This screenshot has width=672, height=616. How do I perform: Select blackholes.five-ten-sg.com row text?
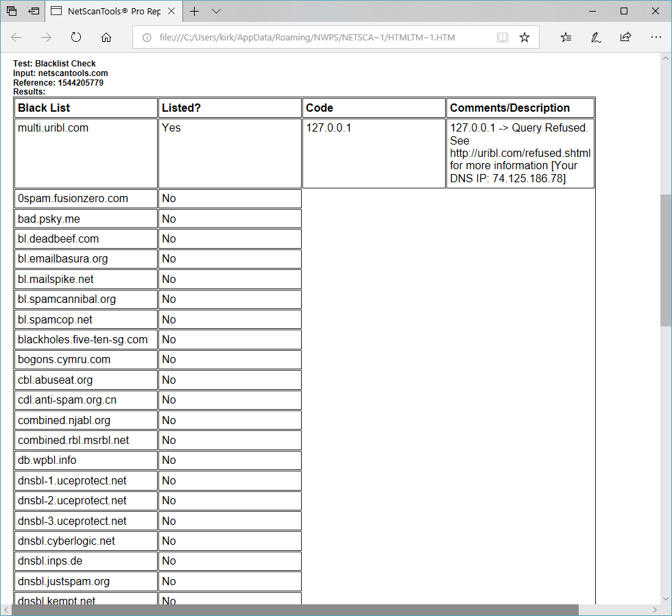[x=83, y=339]
